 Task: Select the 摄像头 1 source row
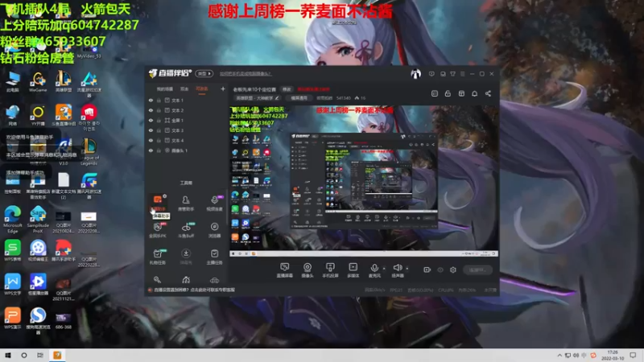pos(188,150)
